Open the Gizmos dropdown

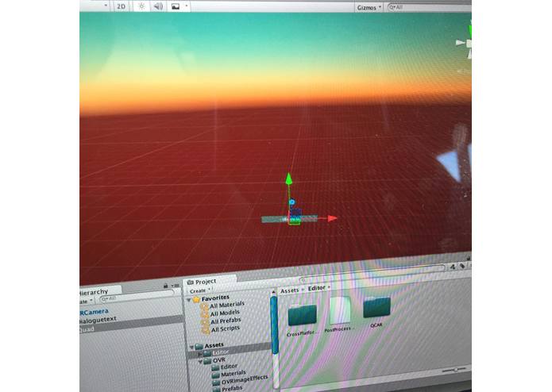click(x=369, y=7)
